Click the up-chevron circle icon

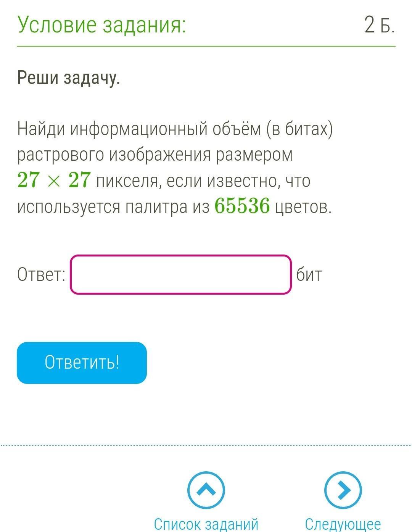pos(206,490)
